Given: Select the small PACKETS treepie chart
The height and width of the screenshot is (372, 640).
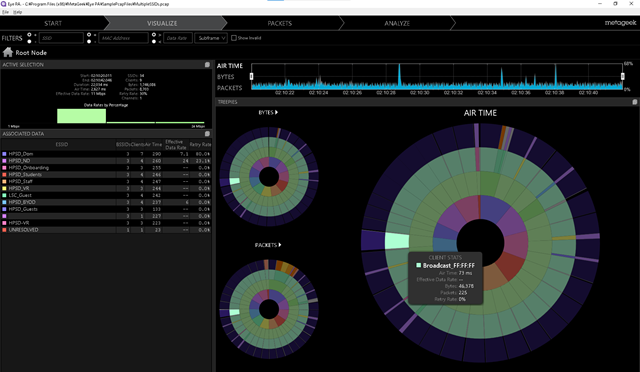Looking at the screenshot, I should tap(269, 309).
